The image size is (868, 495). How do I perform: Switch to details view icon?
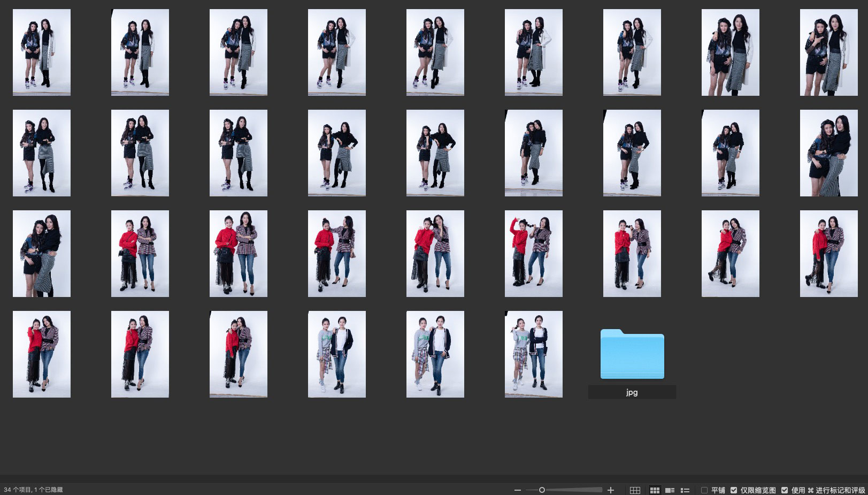(670, 490)
